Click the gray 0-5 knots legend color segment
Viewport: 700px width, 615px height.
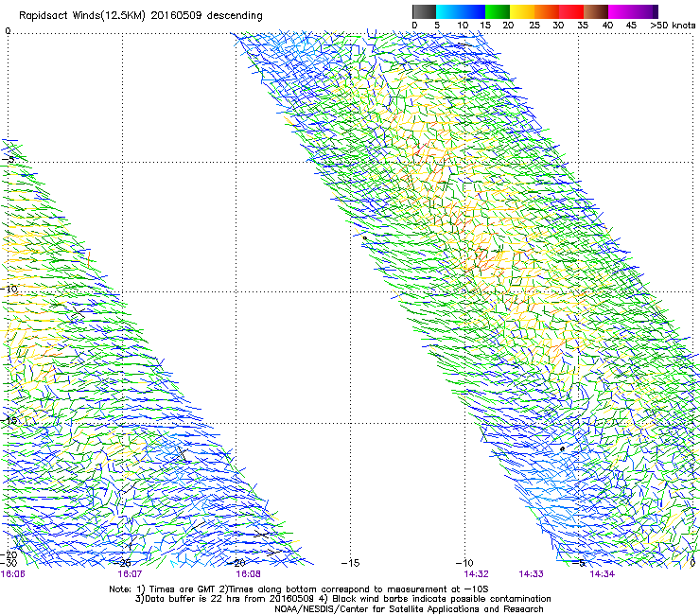pos(424,11)
